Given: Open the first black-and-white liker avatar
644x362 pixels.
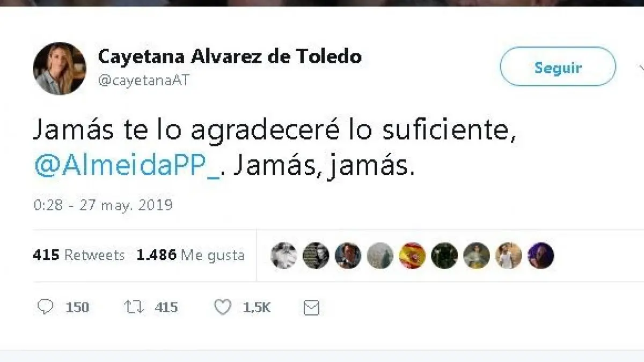Looking at the screenshot, I should click(x=283, y=255).
